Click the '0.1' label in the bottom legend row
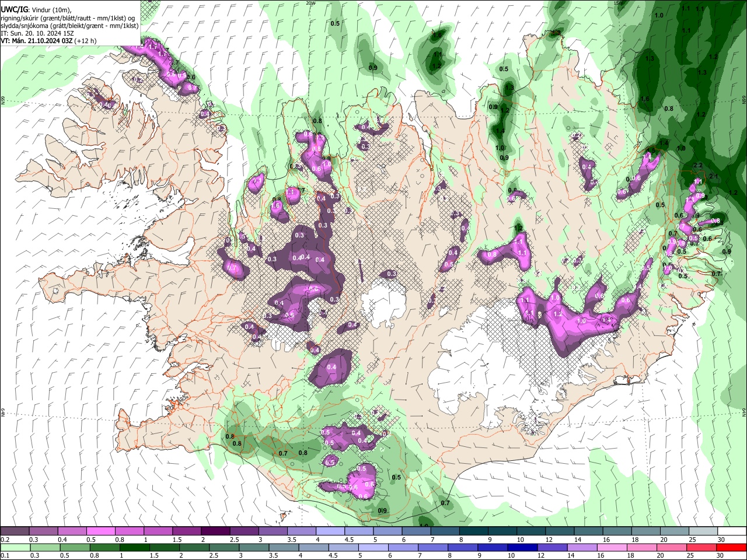 (5, 555)
